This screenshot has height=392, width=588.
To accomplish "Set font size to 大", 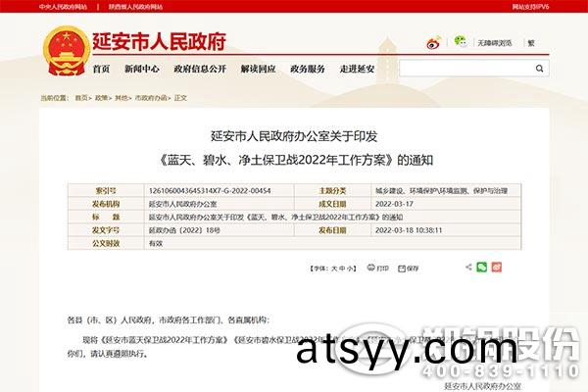I will pyautogui.click(x=334, y=269).
